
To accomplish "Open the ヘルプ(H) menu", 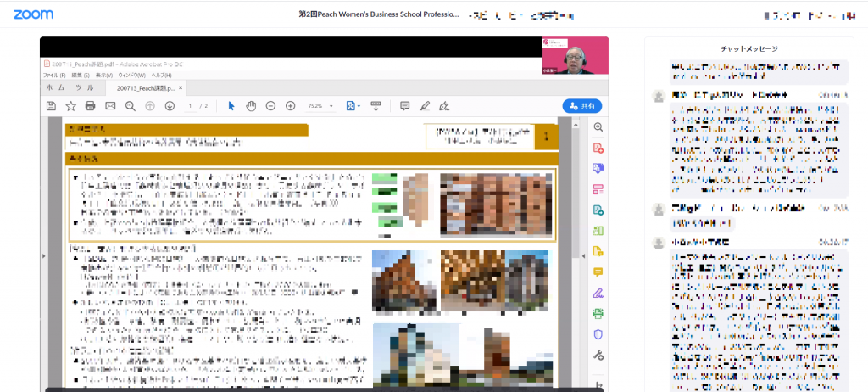I will [x=162, y=75].
